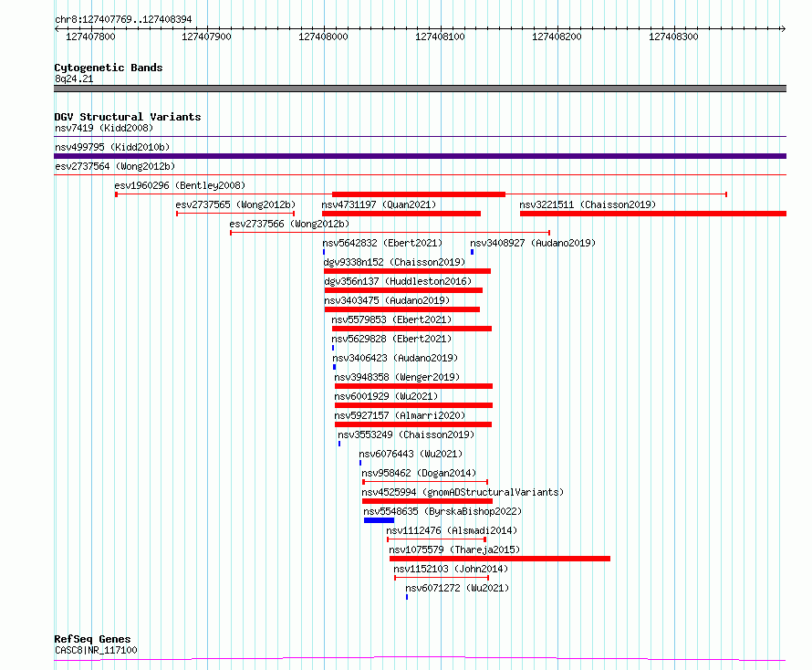Open dgv9338n152 (Chaisson2019) variant

click(x=394, y=262)
